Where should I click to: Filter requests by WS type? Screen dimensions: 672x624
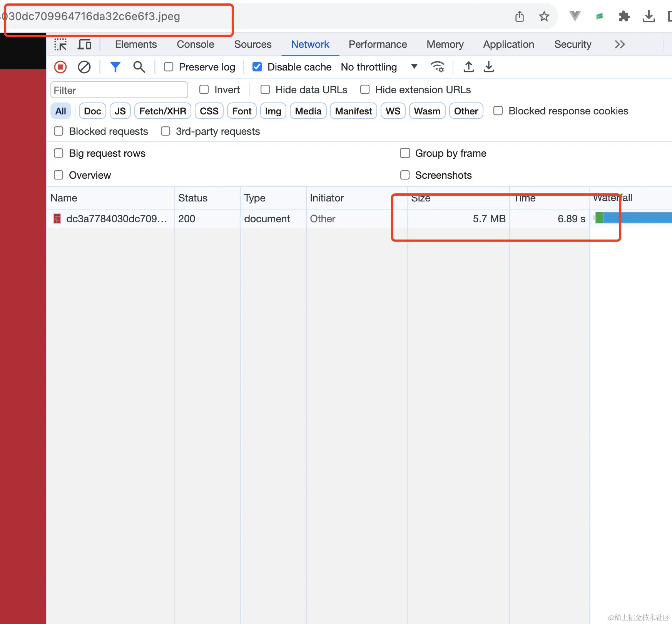(393, 111)
